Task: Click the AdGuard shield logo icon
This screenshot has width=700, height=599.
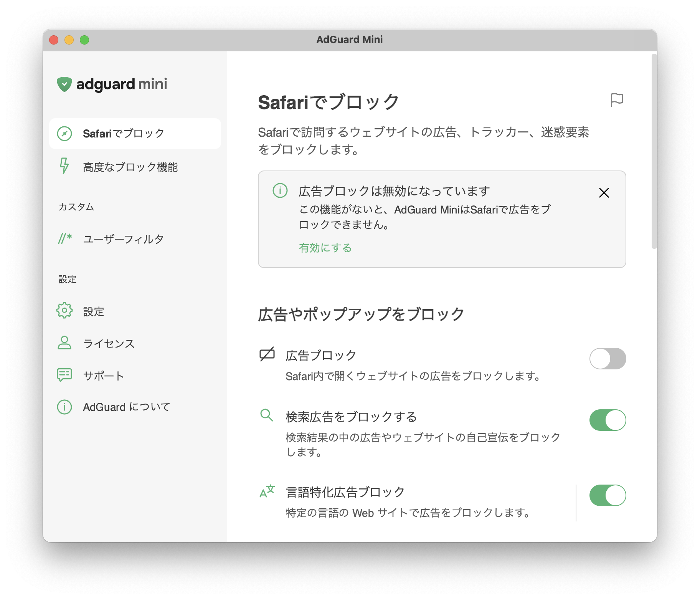Action: pyautogui.click(x=64, y=84)
